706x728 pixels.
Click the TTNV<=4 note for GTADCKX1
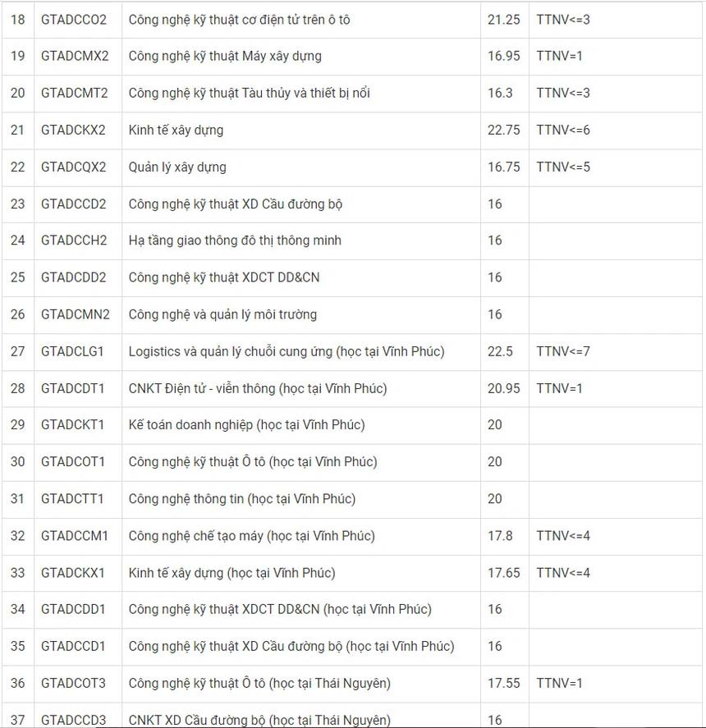pyautogui.click(x=563, y=573)
